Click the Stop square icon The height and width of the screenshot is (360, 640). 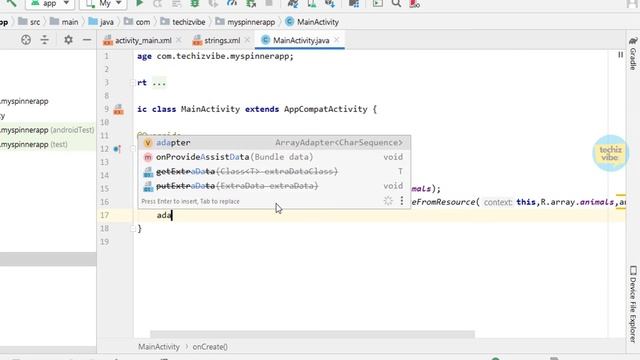269,3
